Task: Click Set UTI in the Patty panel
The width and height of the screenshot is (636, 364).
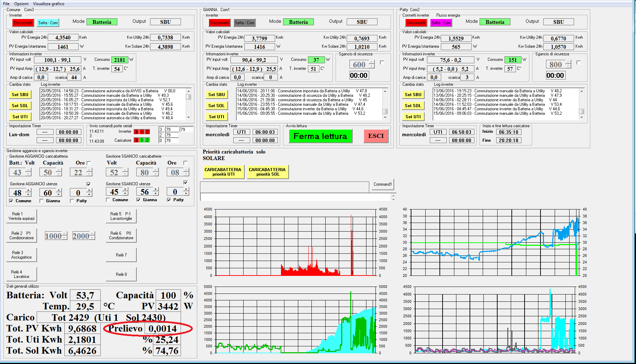Action: point(413,117)
